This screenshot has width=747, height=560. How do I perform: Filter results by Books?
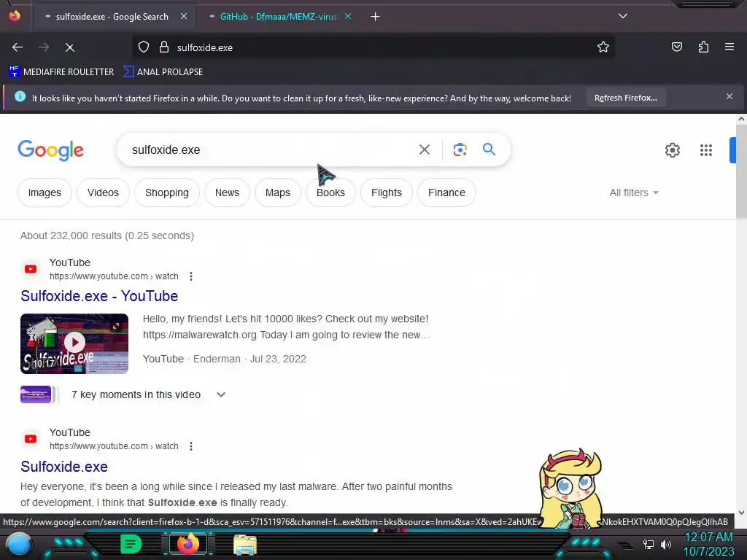click(330, 192)
